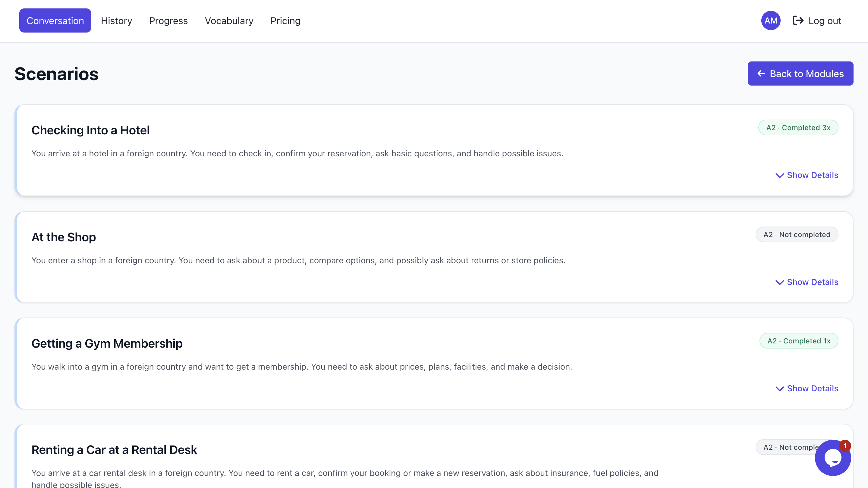Click the chat notification badge
868x488 pixels.
[x=845, y=446]
